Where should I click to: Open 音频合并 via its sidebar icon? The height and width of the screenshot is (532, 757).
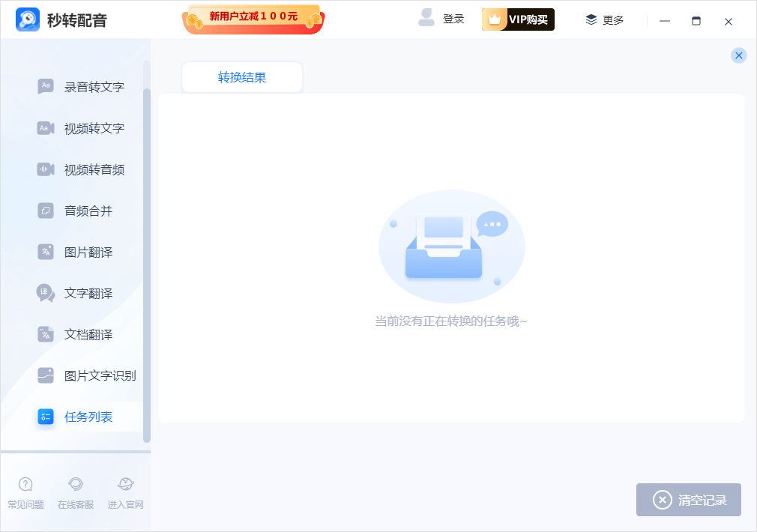tap(46, 211)
